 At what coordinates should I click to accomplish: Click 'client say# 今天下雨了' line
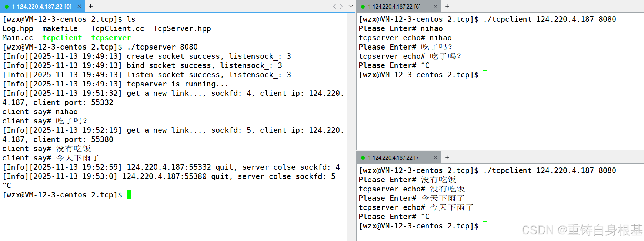(x=51, y=158)
